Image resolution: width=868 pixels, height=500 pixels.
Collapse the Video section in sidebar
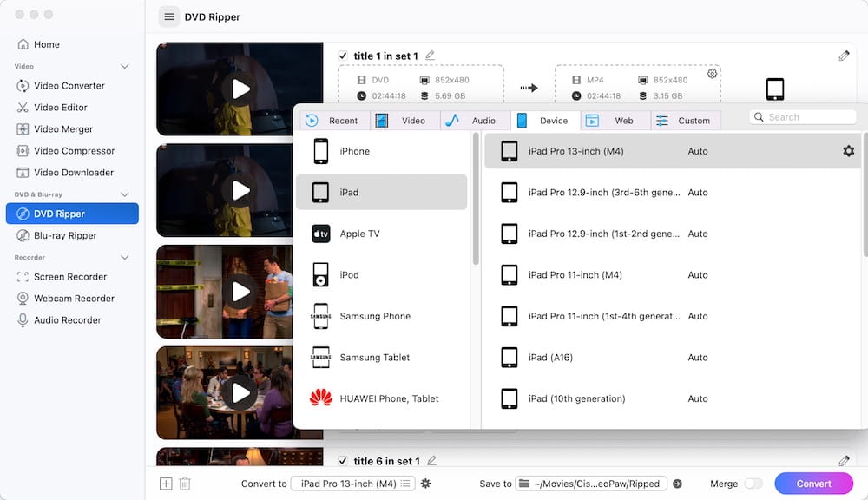(124, 67)
